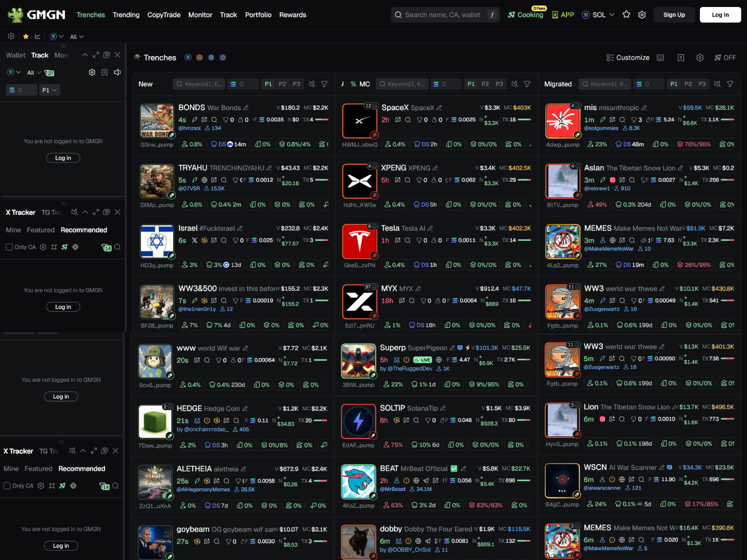747x560 pixels.
Task: Open Trenches blacklist bookmark icon
Action: 681,57
